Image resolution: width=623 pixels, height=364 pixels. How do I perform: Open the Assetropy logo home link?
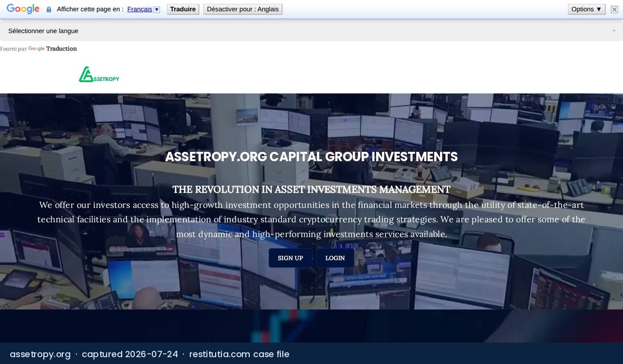tap(99, 74)
